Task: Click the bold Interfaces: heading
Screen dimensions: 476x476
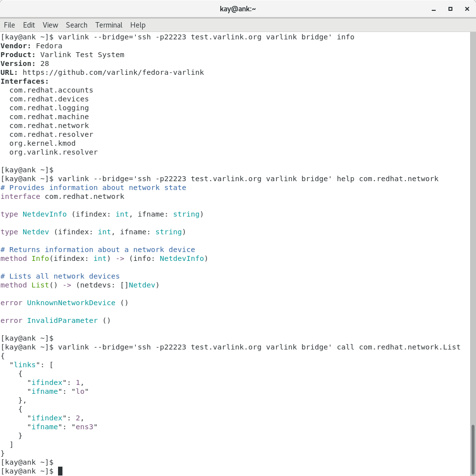Action: [x=25, y=81]
